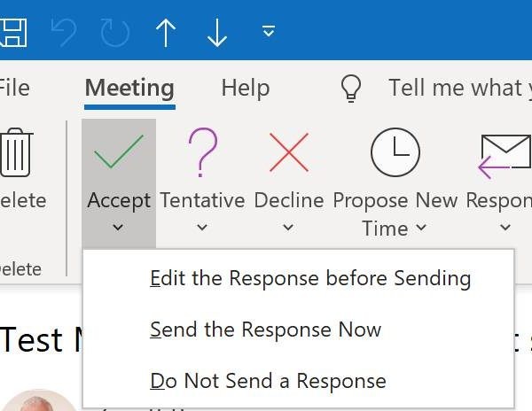The height and width of the screenshot is (411, 532).
Task: Go to next item with down arrow
Action: pyautogui.click(x=217, y=33)
